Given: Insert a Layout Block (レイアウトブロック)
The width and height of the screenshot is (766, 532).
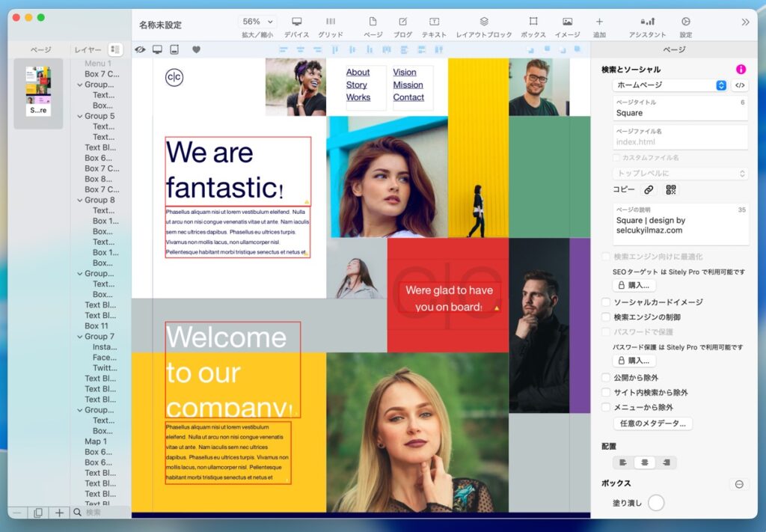Looking at the screenshot, I should pos(484,22).
